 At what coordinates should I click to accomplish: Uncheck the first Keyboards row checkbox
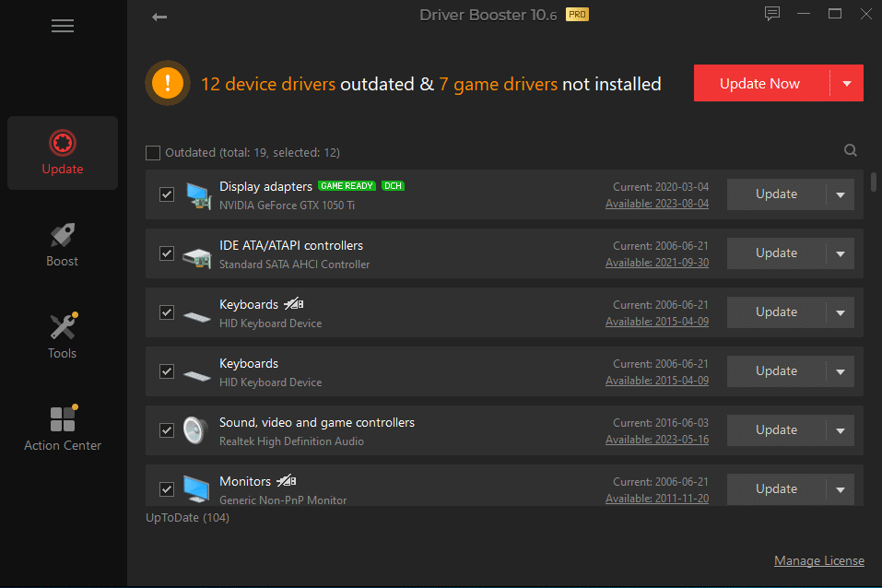167,312
